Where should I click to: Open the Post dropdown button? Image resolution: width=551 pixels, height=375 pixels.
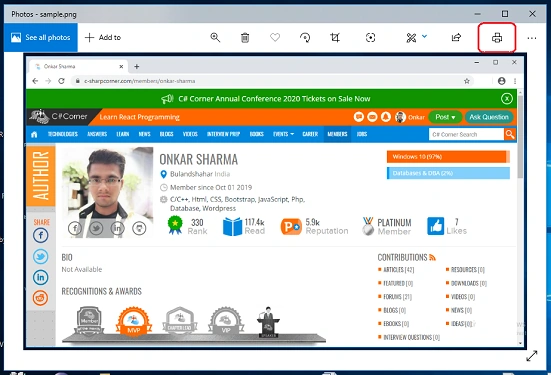[x=445, y=117]
